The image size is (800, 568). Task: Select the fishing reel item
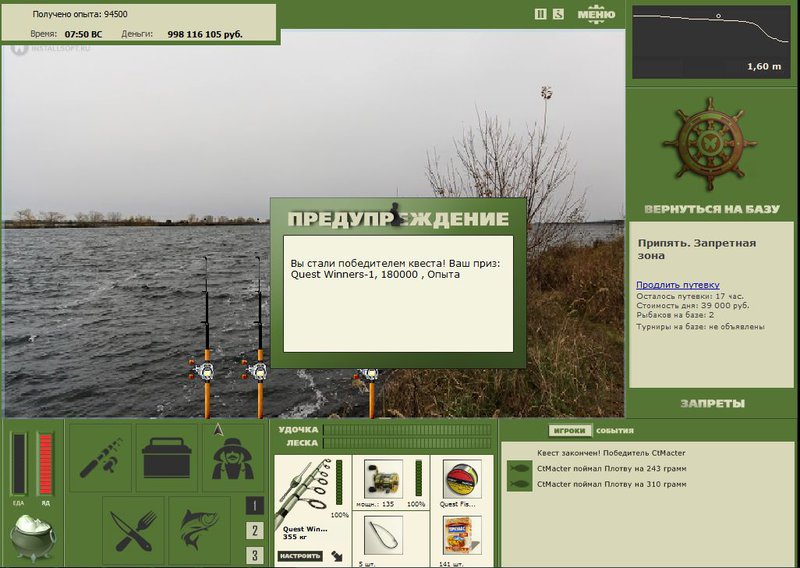[x=383, y=479]
